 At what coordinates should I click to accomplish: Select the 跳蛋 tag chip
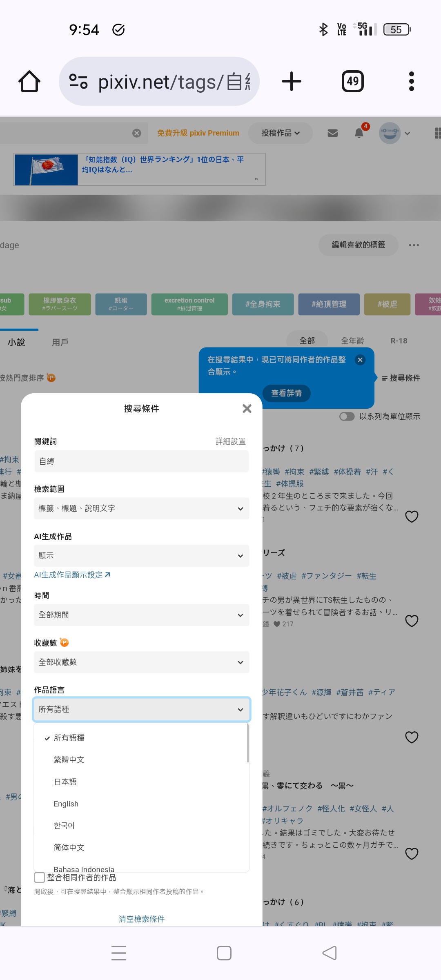click(x=121, y=304)
